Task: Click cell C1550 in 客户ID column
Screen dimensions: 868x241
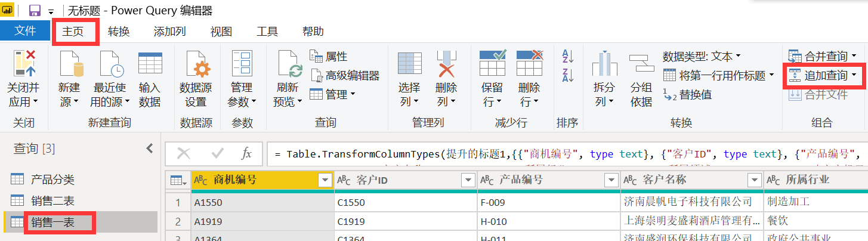Action: (406, 202)
